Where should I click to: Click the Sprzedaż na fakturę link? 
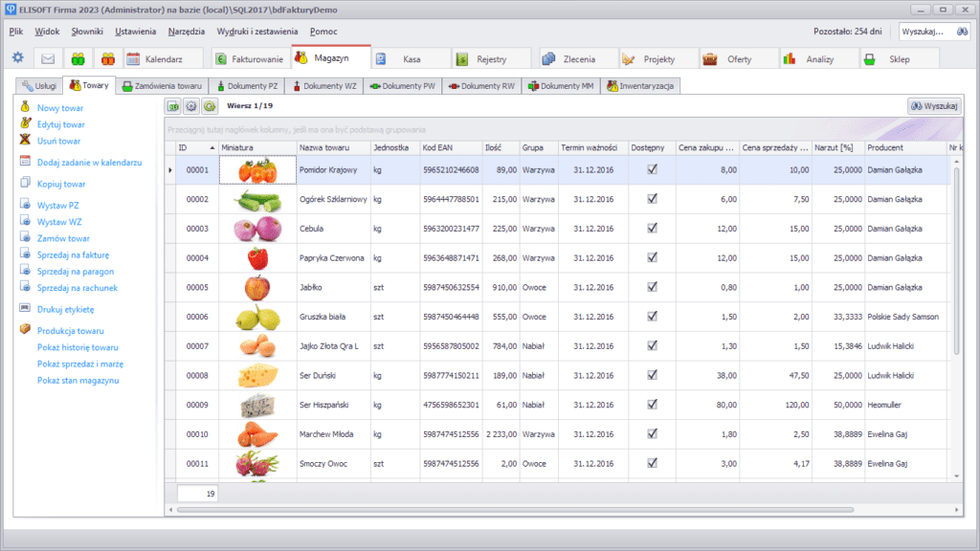coord(73,254)
